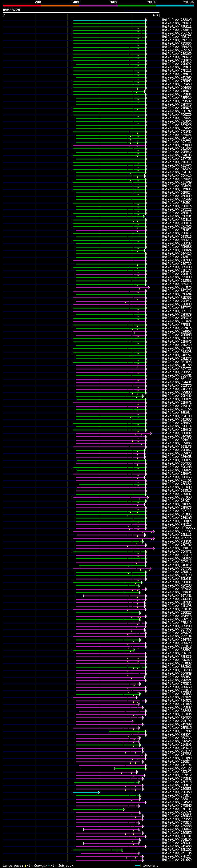The width and height of the screenshot is (197, 868).
Task: Select the UniRef100_P43396 label
Action: [177, 78]
